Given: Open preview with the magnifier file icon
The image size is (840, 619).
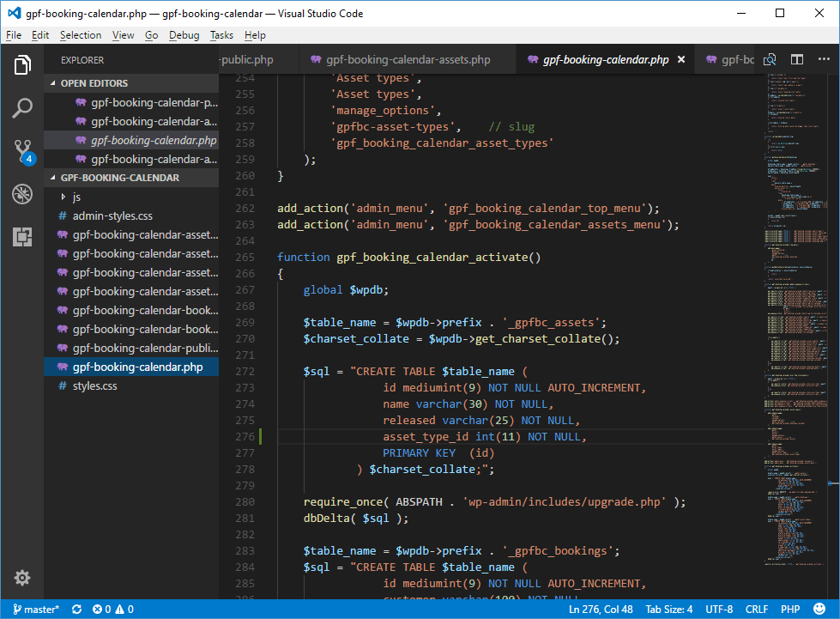Looking at the screenshot, I should (x=770, y=59).
